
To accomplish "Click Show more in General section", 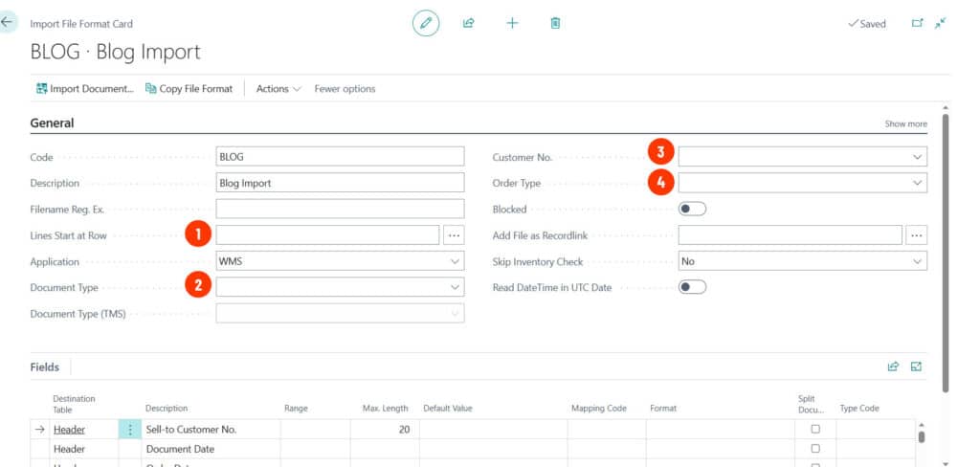I will coord(905,123).
